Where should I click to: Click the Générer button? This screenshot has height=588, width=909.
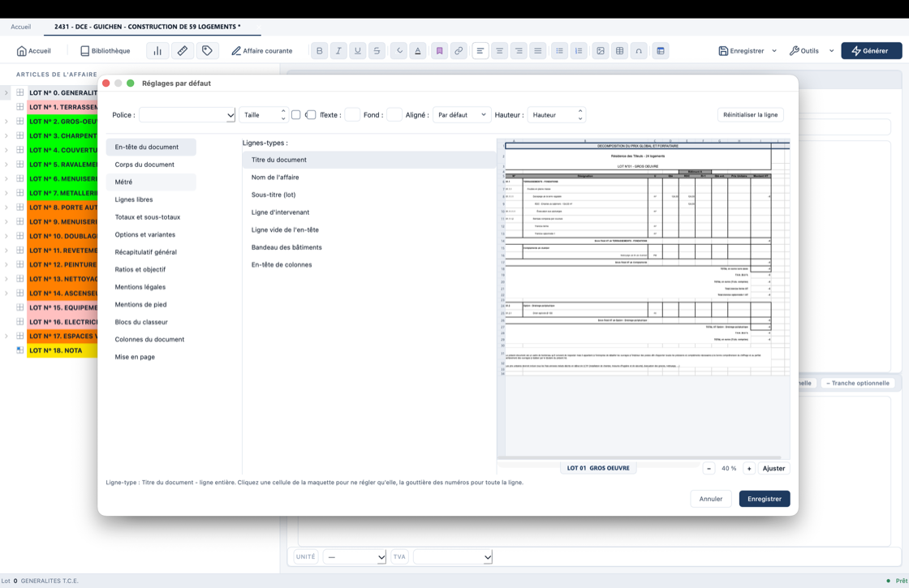point(872,51)
